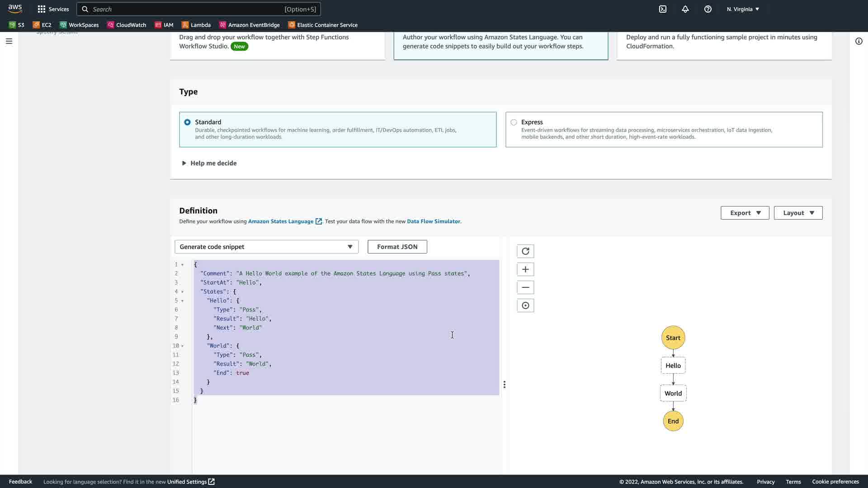Select the Express workflow type
Image resolution: width=868 pixels, height=488 pixels.
[x=514, y=122]
